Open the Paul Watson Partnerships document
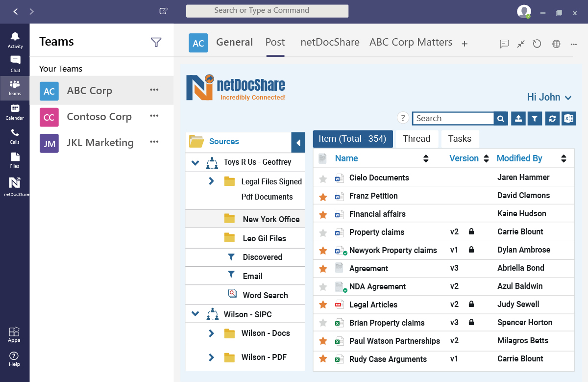Image resolution: width=588 pixels, height=382 pixels. point(394,341)
